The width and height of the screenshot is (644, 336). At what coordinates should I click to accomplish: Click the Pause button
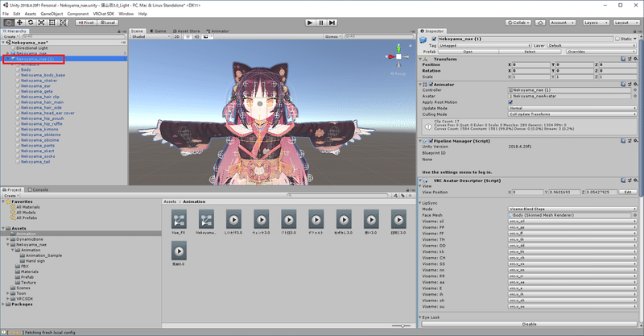(x=321, y=23)
